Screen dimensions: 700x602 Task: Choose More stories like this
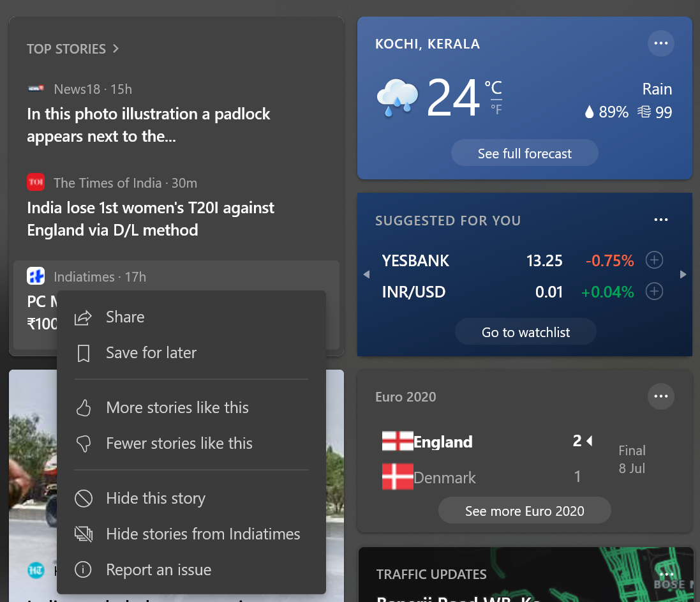click(x=191, y=408)
